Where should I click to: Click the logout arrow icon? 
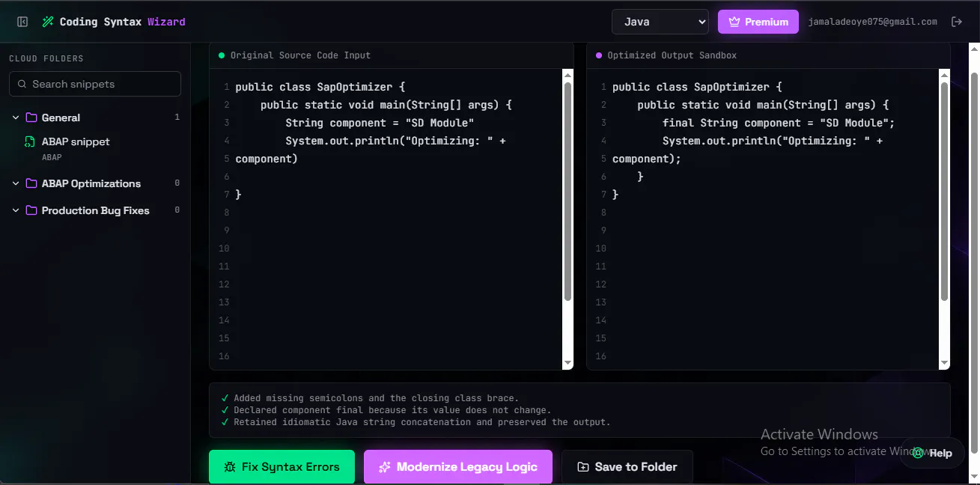click(x=956, y=22)
